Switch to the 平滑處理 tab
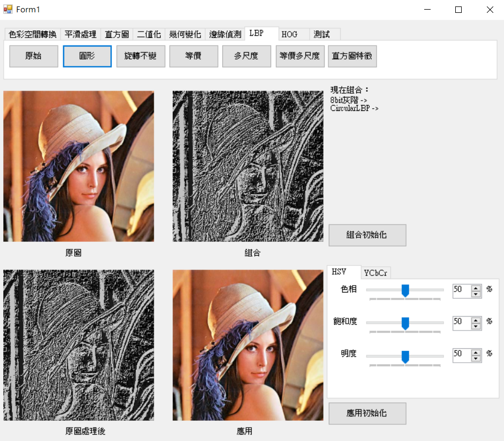The width and height of the screenshot is (504, 441). click(80, 34)
